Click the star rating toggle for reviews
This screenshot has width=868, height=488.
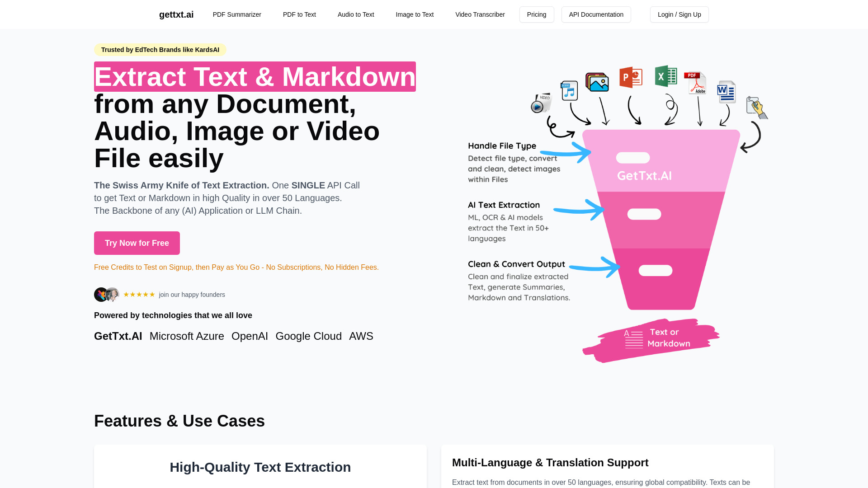pos(140,294)
